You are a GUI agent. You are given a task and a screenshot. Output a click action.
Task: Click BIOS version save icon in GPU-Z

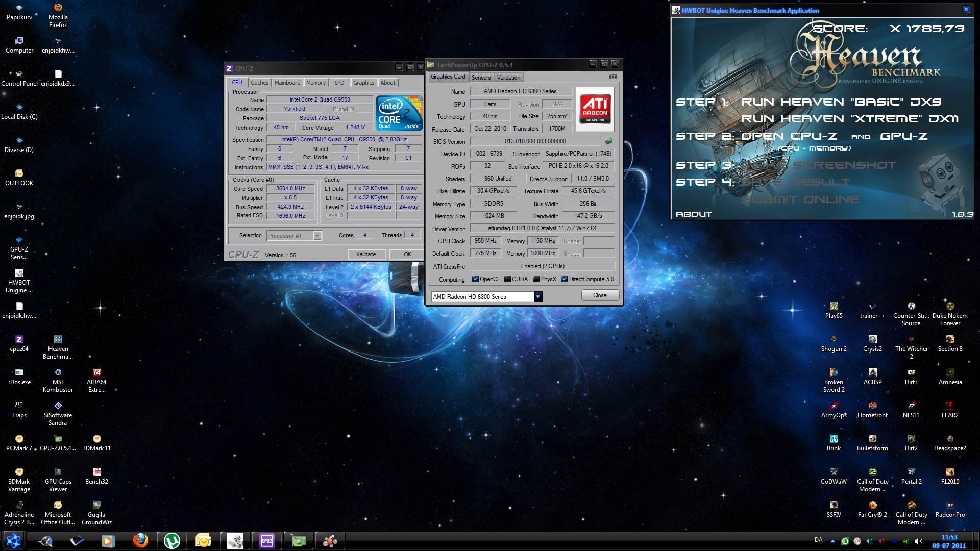pos(609,141)
